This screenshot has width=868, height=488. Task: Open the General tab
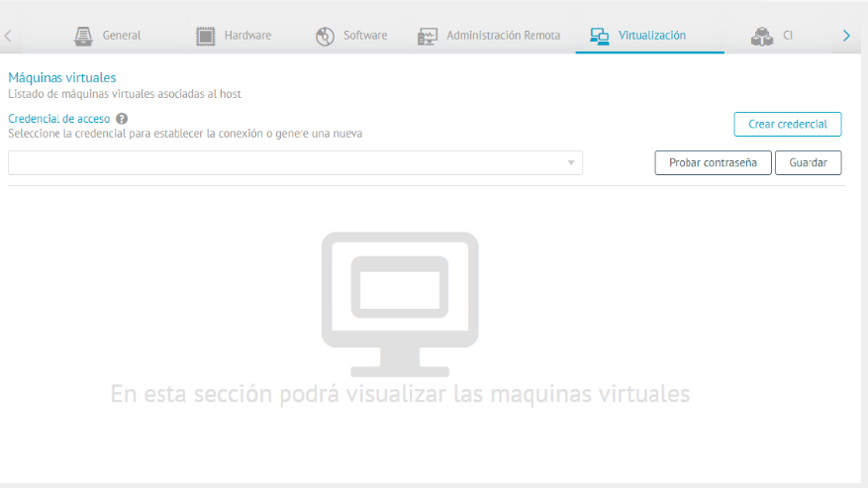tap(108, 36)
